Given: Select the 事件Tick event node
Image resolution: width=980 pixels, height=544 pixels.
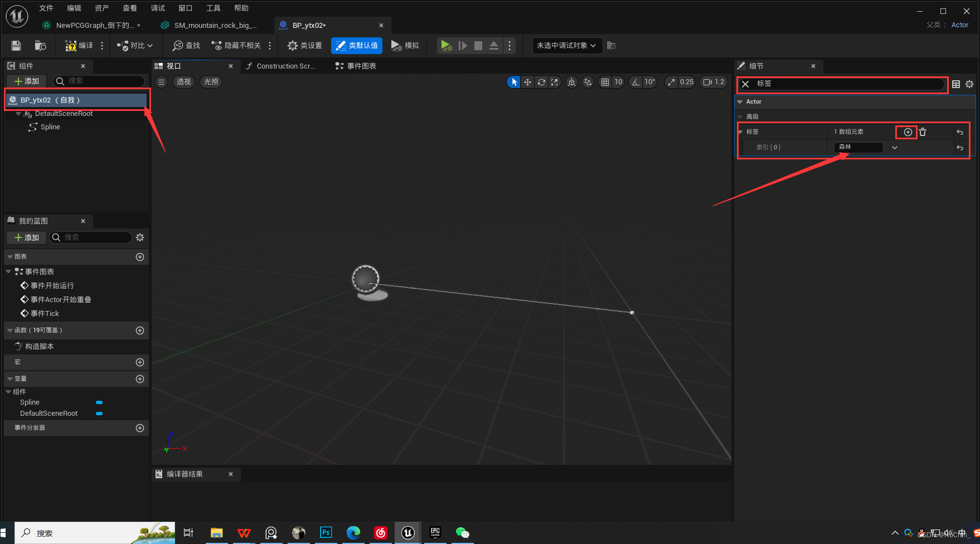Looking at the screenshot, I should click(x=40, y=314).
